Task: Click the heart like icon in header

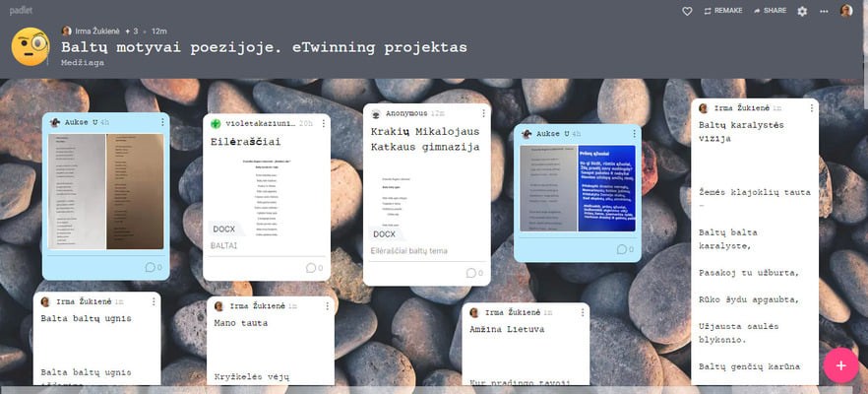Action: (687, 11)
